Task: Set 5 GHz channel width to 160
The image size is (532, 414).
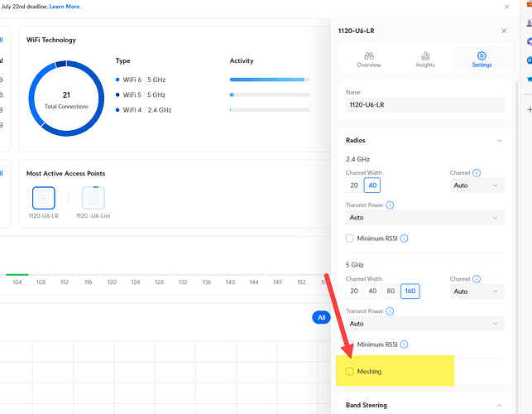Action: point(410,291)
